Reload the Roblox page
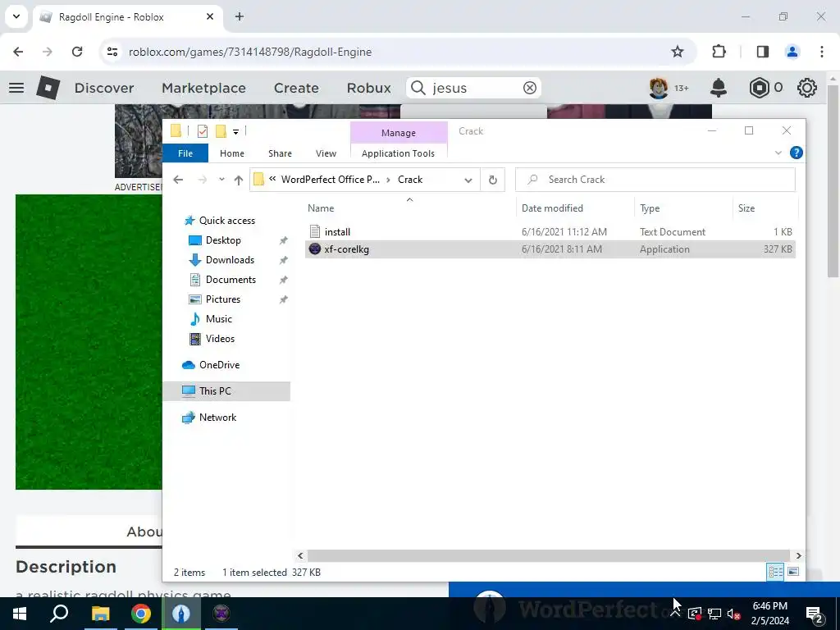840x630 pixels. (x=77, y=52)
